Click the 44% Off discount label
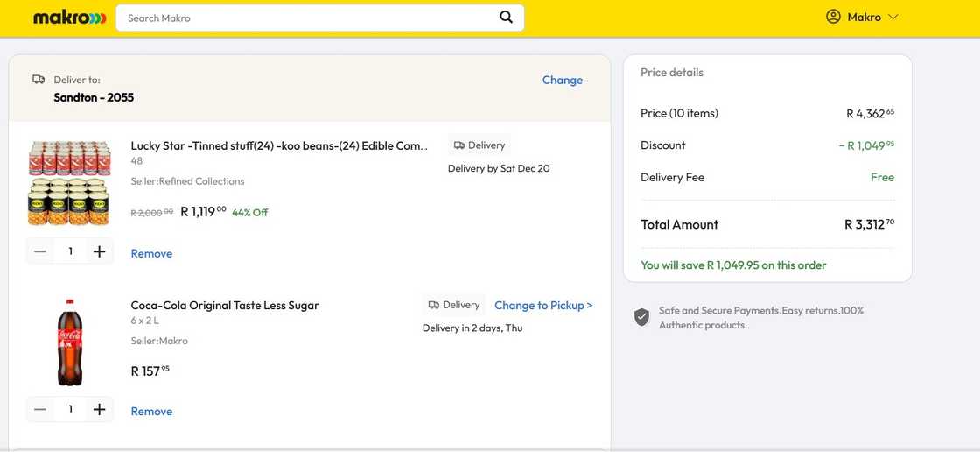 click(x=250, y=212)
